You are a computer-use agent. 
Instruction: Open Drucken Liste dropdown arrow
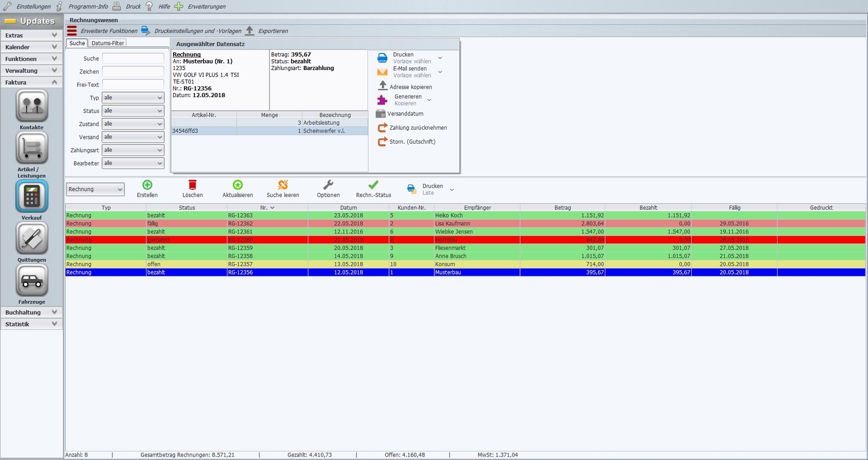(451, 190)
